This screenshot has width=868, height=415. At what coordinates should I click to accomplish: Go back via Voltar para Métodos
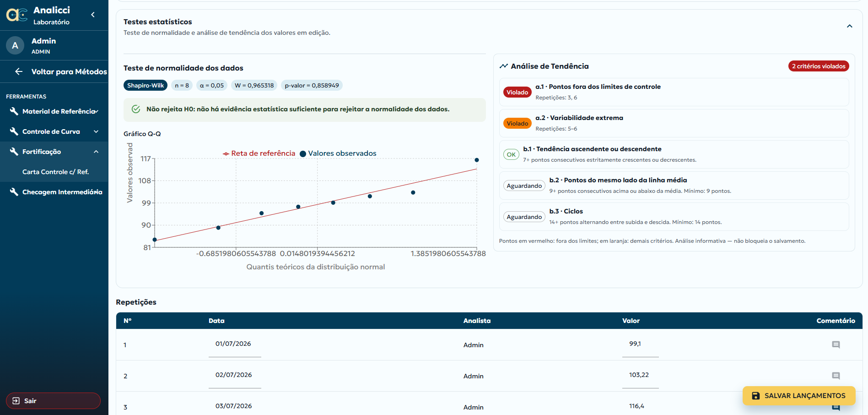pos(54,71)
